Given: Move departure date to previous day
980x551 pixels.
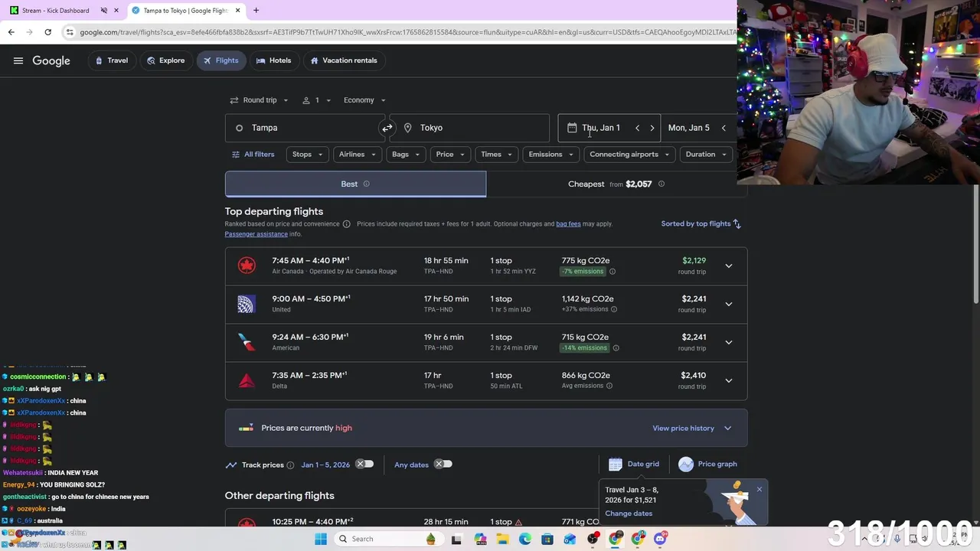Looking at the screenshot, I should pyautogui.click(x=637, y=128).
